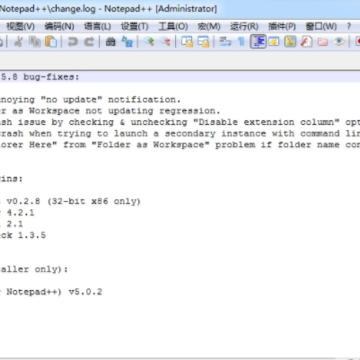This screenshot has height=360, width=360.
Task: Click the "Disable extension column" line
Action: point(180,122)
